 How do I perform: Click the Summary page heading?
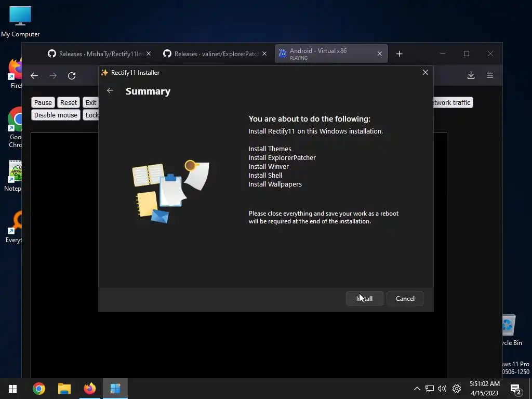tap(148, 91)
